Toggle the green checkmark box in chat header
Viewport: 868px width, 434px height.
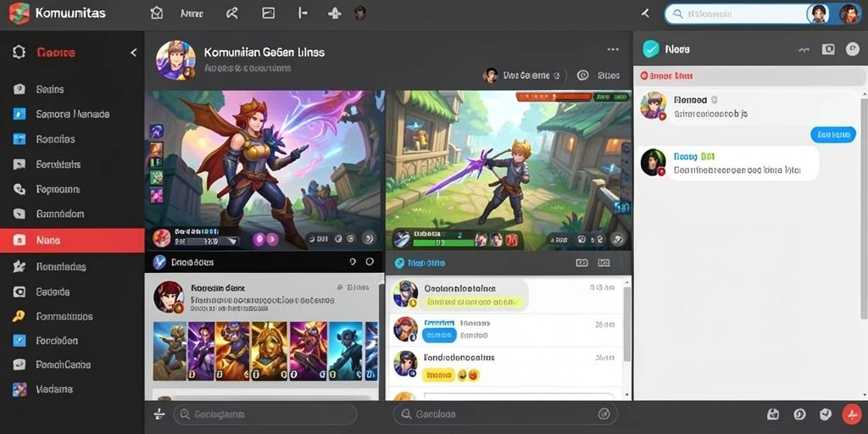click(651, 49)
